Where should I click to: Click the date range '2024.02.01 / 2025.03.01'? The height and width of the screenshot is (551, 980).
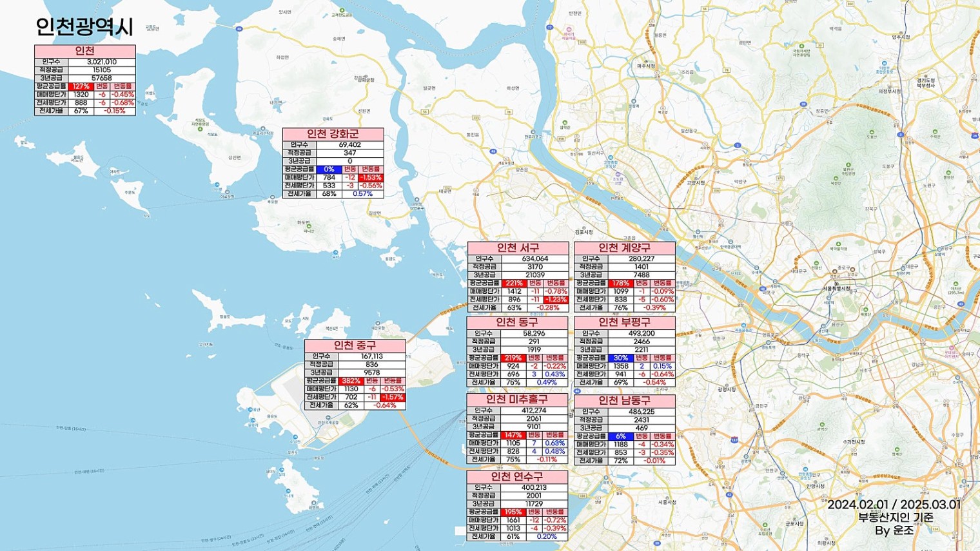pyautogui.click(x=894, y=505)
